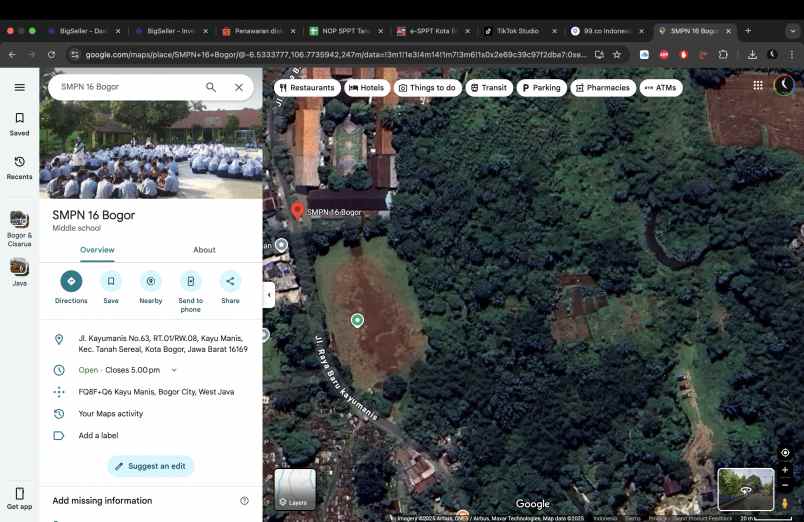
Task: Open the tab search dropdown arrow
Action: [793, 31]
